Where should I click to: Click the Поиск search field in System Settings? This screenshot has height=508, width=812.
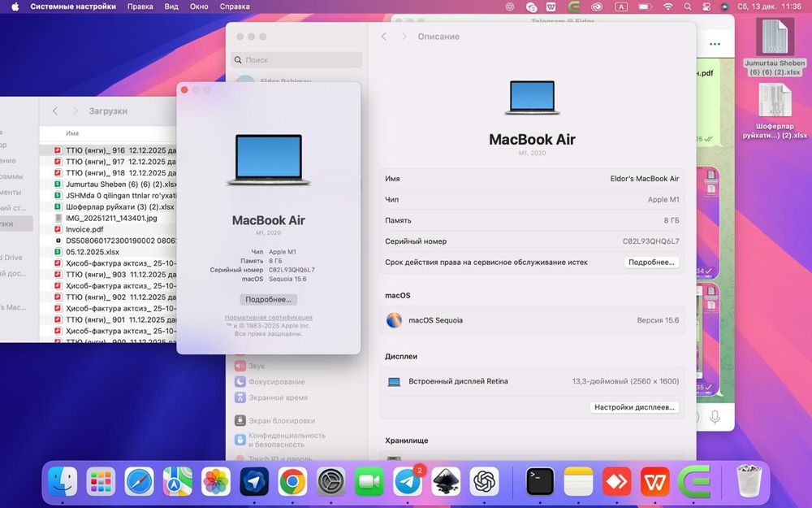296,59
